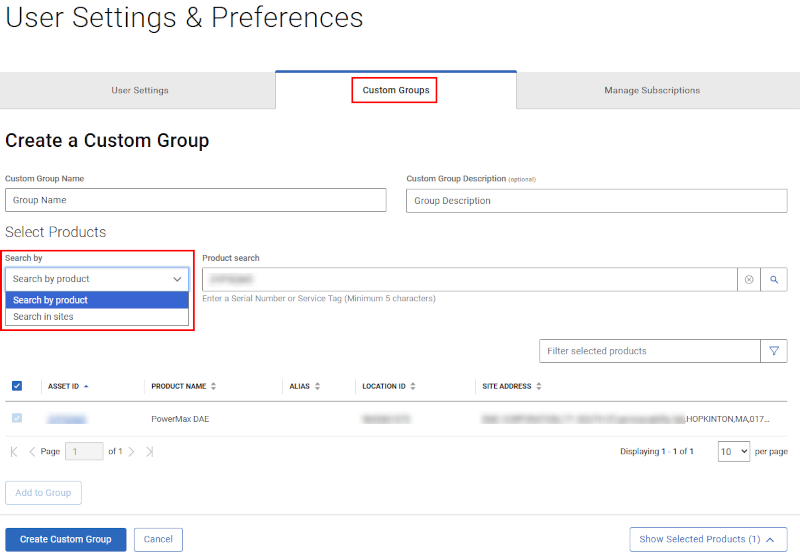Go to previous page chevron

(x=32, y=452)
